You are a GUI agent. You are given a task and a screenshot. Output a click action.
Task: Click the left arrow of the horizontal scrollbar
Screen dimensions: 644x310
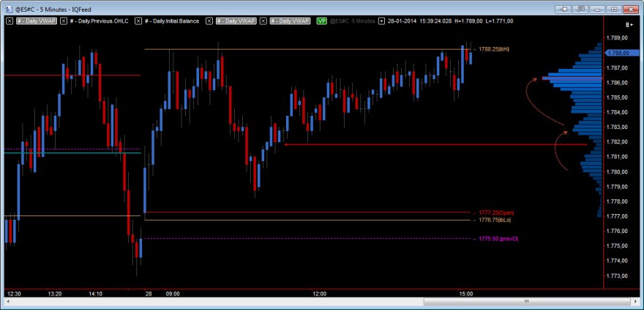[x=9, y=302]
